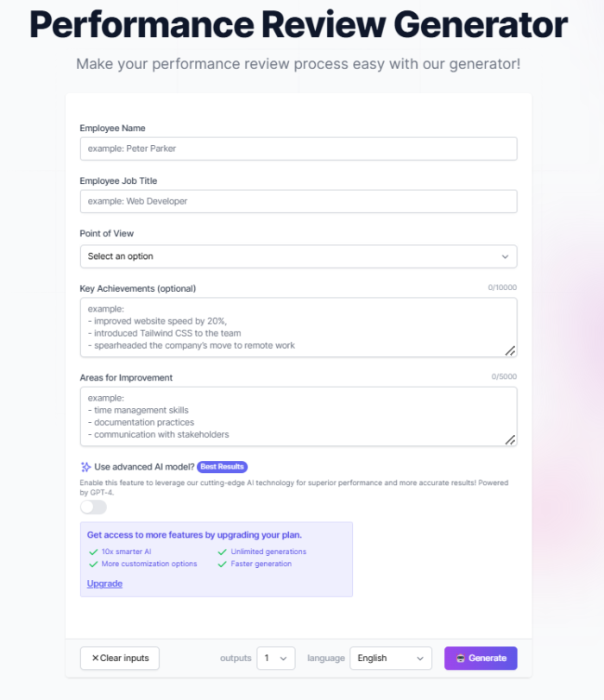604x700 pixels.
Task: Enable the advanced AI model toggle
Action: pos(91,507)
